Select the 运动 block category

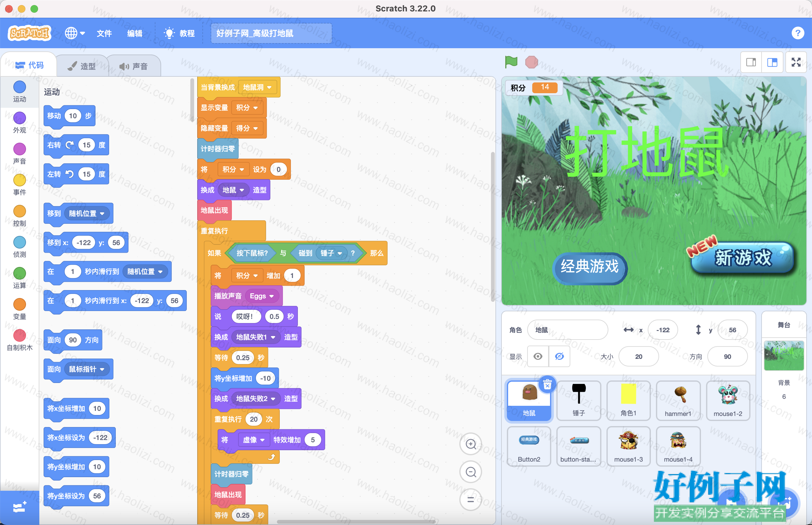point(19,91)
